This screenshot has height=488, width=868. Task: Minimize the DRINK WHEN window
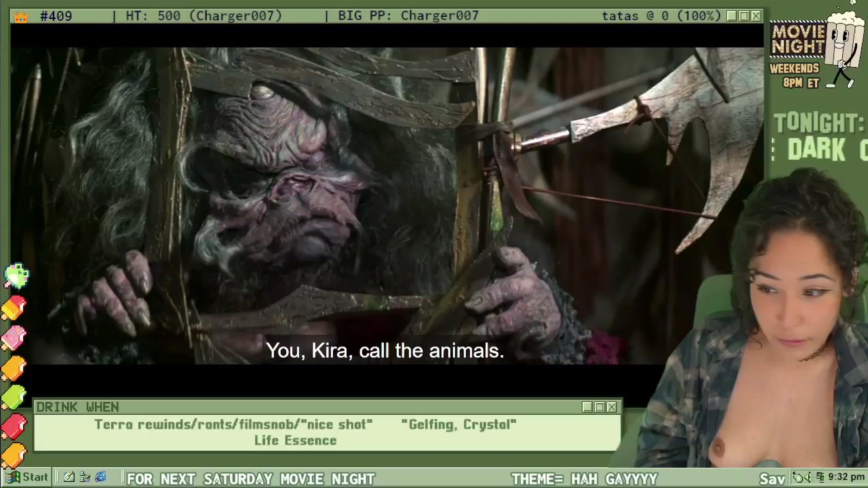click(x=587, y=407)
